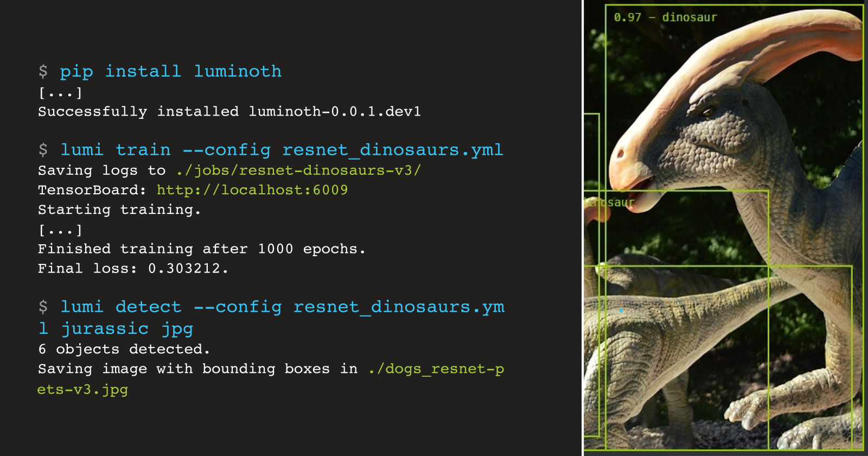Click the "Starting training." status line
The height and width of the screenshot is (456, 868).
(119, 210)
